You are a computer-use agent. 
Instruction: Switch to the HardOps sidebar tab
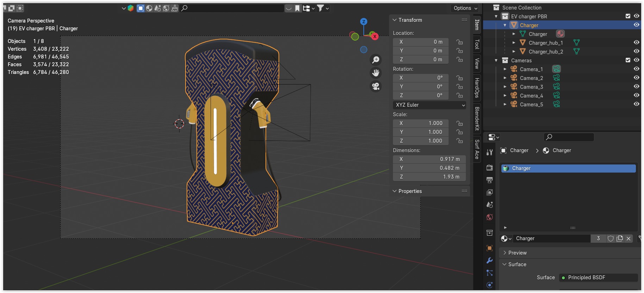pos(477,88)
